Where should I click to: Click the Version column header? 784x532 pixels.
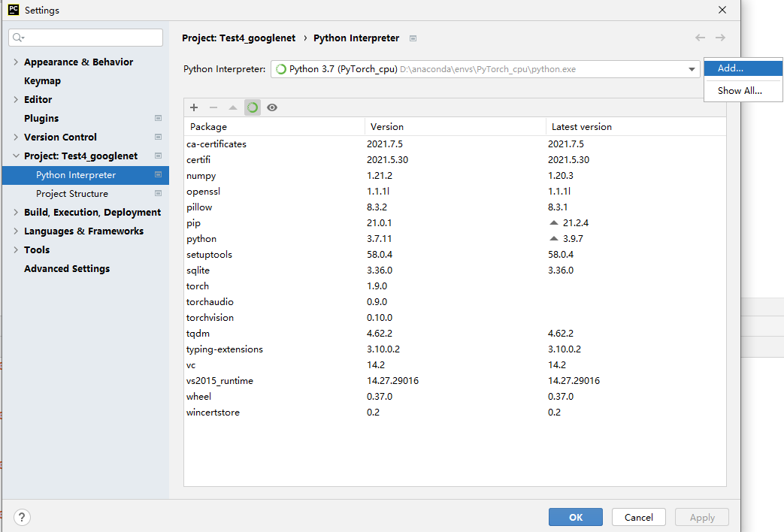[456, 126]
